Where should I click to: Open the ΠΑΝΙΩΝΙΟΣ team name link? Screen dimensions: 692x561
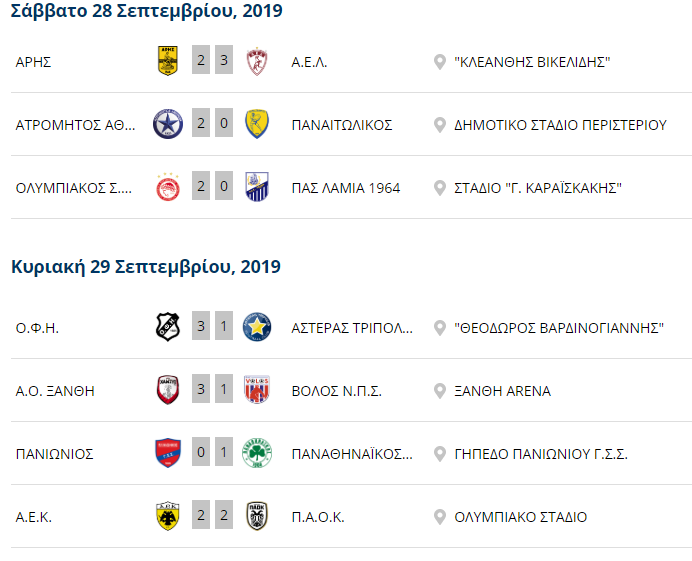[55, 454]
